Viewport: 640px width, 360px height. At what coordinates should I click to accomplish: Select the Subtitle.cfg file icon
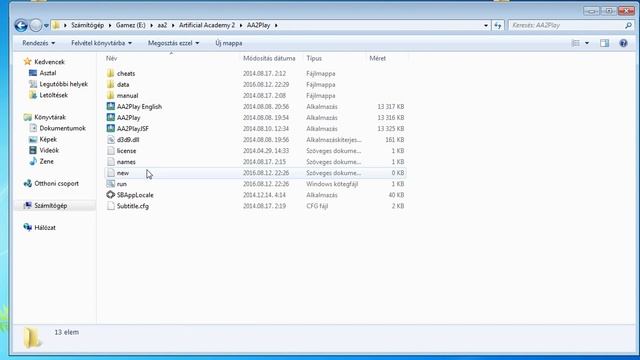click(111, 206)
